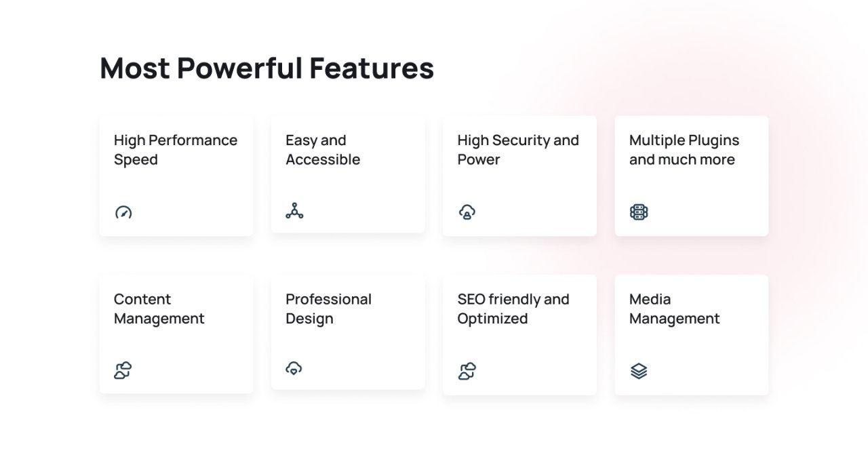Choose the Professional Design title text

pos(328,309)
